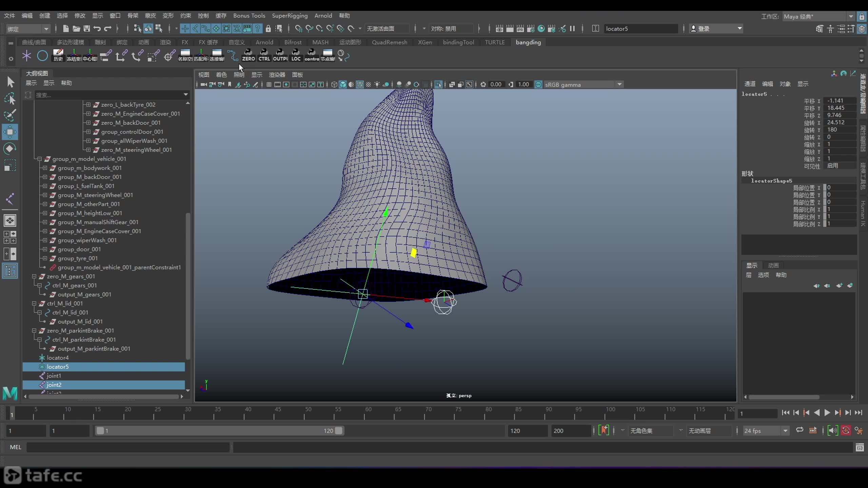Click the Open Scene folder icon

click(76, 28)
